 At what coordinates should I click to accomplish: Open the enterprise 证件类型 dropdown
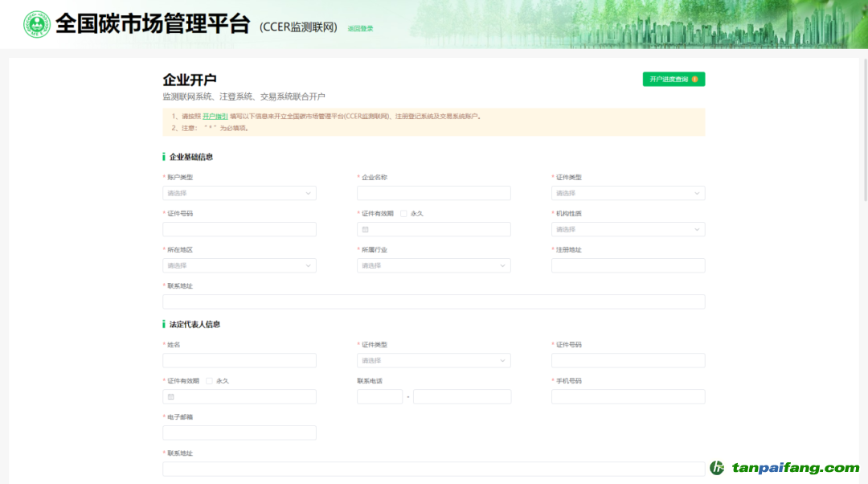point(628,193)
